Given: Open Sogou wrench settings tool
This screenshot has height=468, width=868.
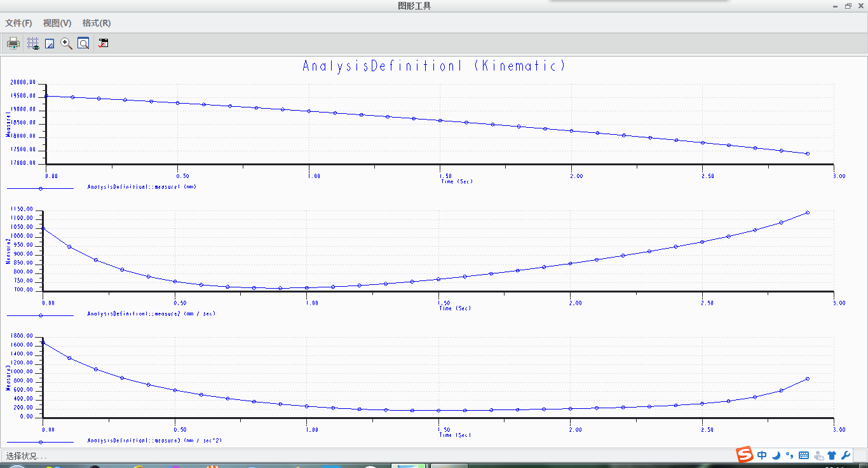Looking at the screenshot, I should (846, 455).
